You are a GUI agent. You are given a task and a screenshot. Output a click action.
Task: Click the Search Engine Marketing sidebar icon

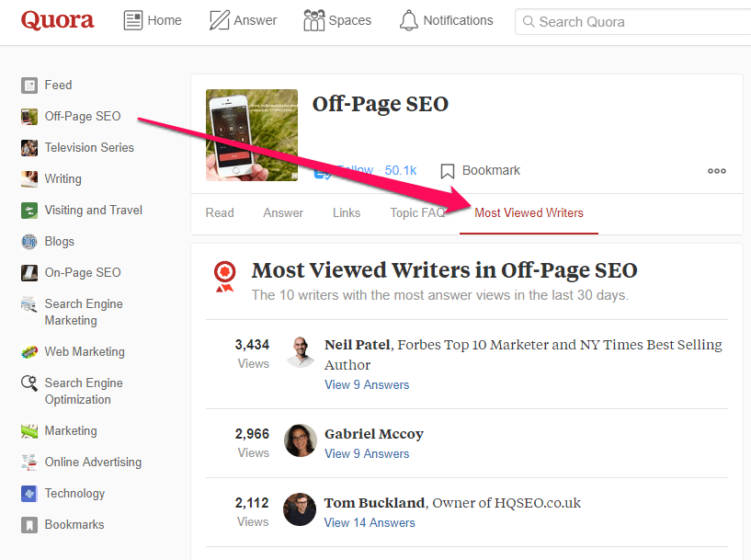click(x=29, y=304)
